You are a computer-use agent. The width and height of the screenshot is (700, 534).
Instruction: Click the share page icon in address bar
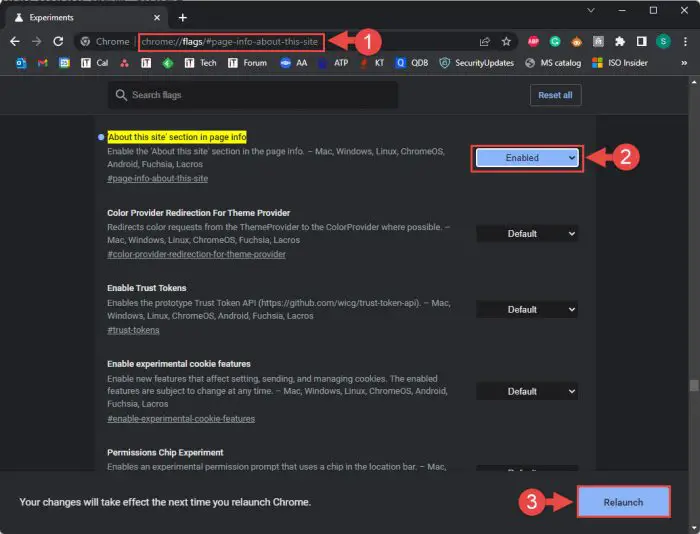coord(485,41)
